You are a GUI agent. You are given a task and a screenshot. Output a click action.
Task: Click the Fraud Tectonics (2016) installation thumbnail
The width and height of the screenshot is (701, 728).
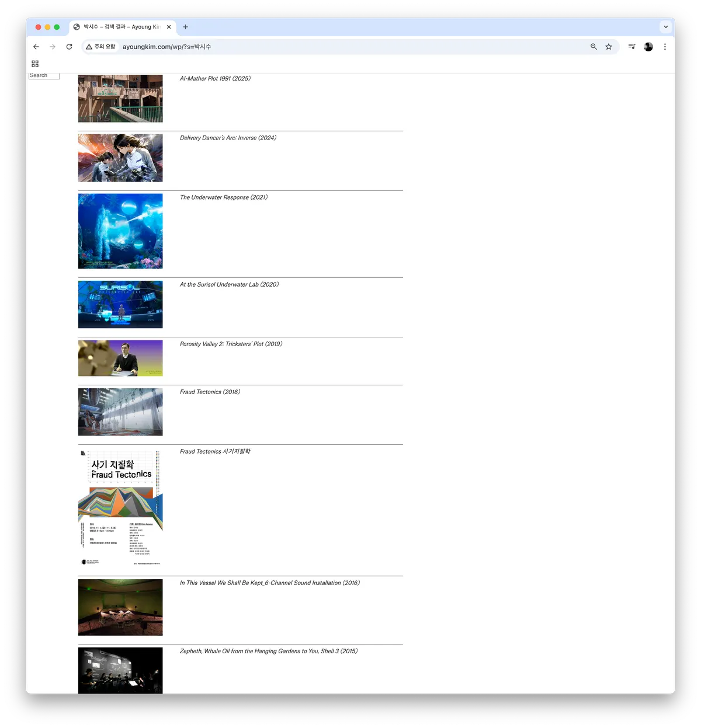(x=120, y=412)
